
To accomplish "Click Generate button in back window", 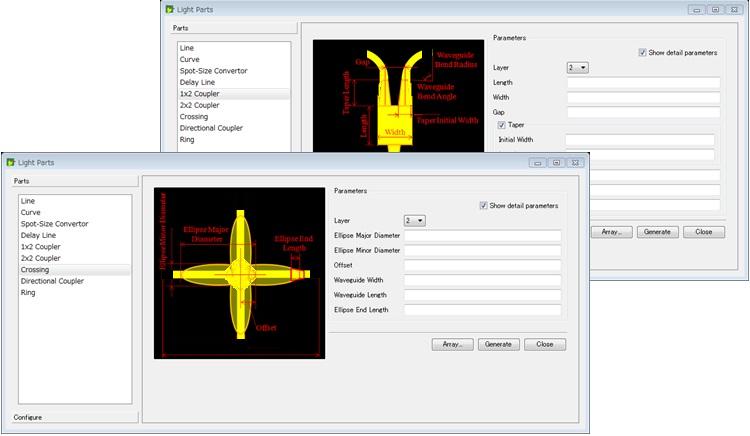I will (x=658, y=232).
